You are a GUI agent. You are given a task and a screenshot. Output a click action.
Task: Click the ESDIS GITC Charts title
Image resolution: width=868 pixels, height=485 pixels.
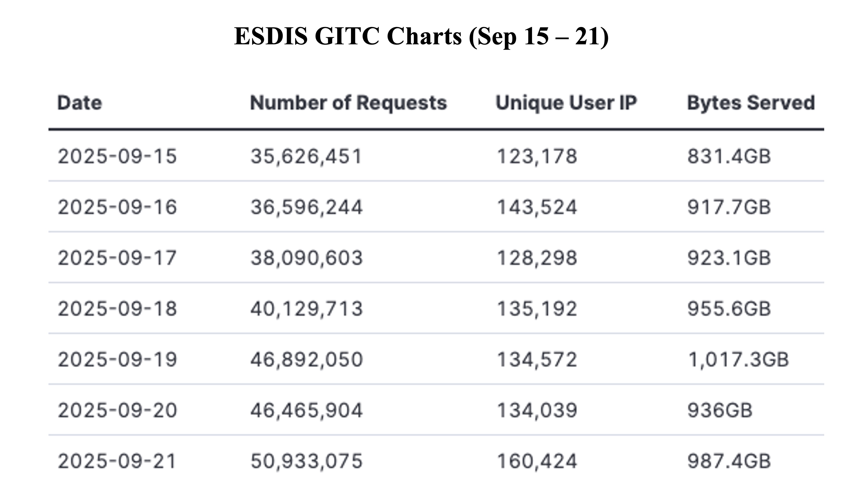click(x=421, y=36)
